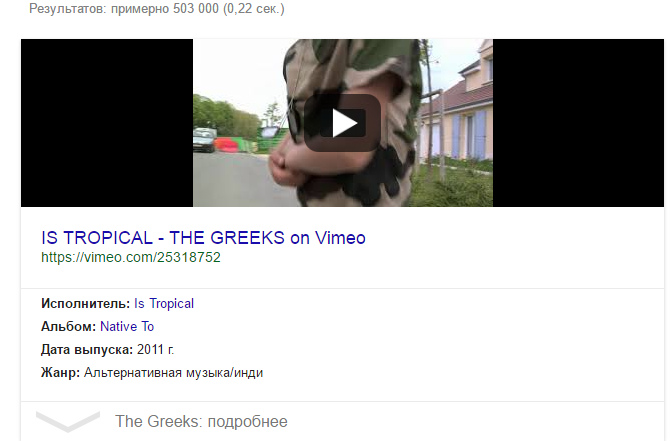The height and width of the screenshot is (441, 670).
Task: Open the IS TROPICAL - THE GREEKS on Vimeo link
Action: [x=203, y=238]
